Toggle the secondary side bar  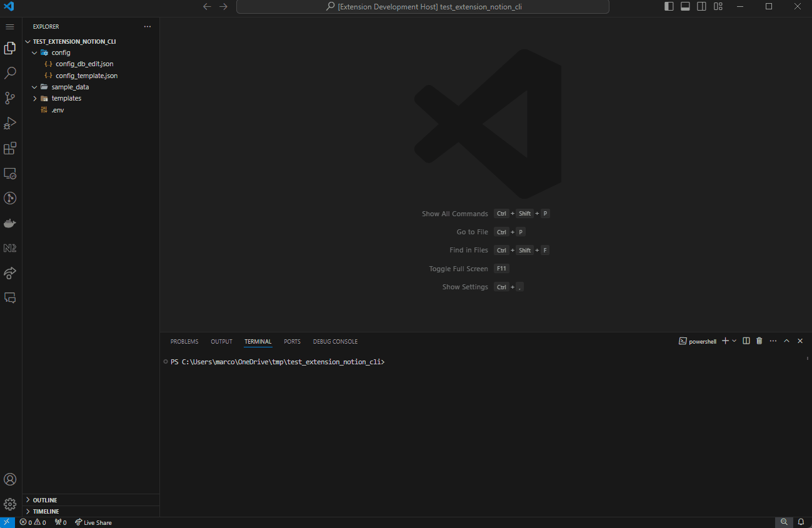[702, 7]
